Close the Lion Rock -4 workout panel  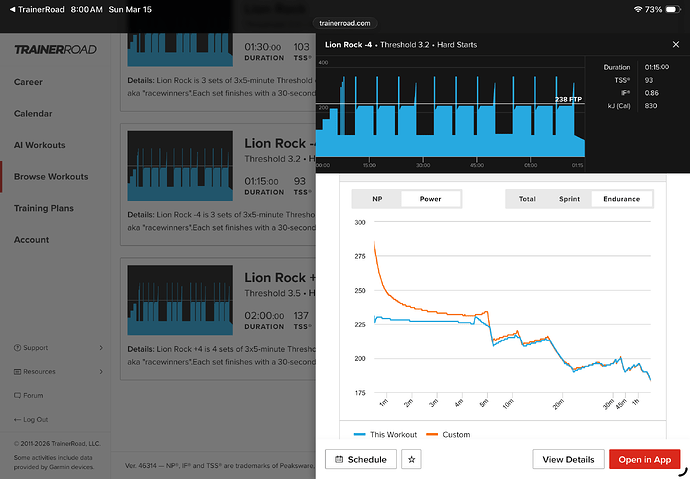675,44
